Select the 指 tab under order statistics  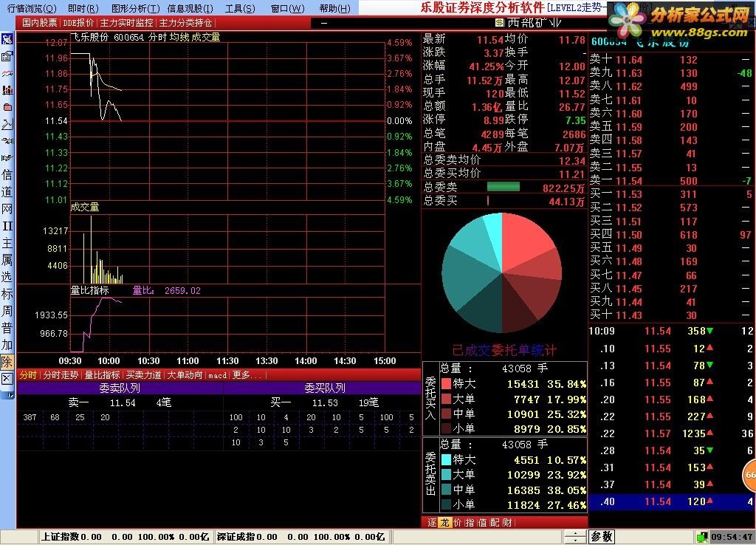tap(469, 522)
